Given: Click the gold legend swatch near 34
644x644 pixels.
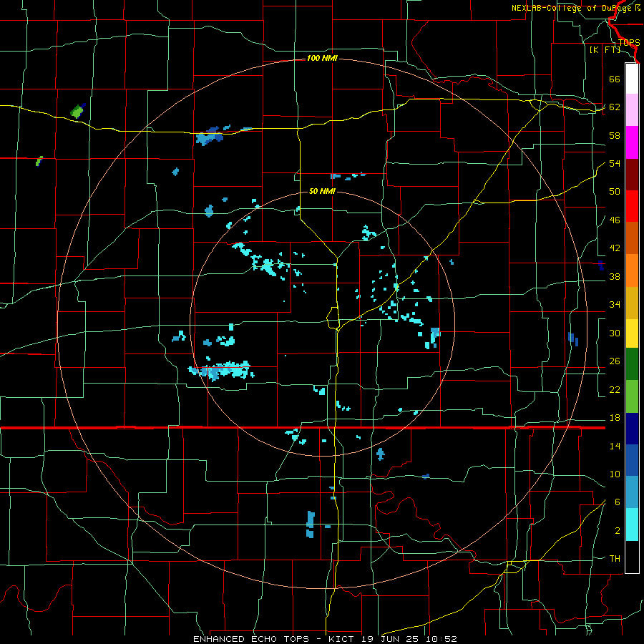Looking at the screenshot, I should pyautogui.click(x=632, y=302).
